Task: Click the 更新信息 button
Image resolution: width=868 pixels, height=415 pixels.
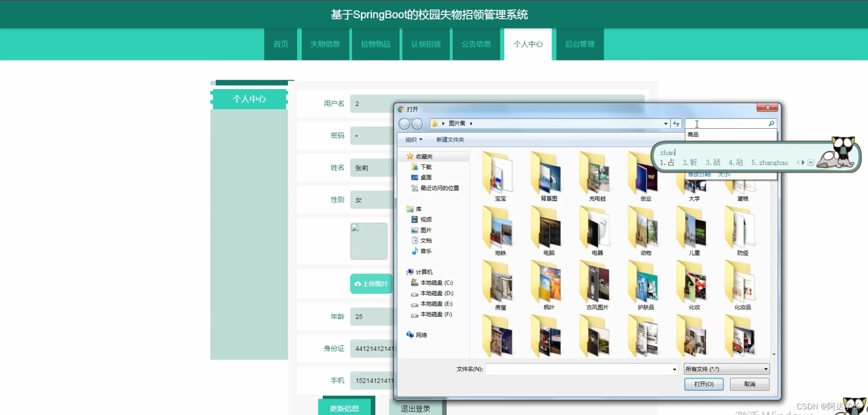Action: (x=344, y=408)
